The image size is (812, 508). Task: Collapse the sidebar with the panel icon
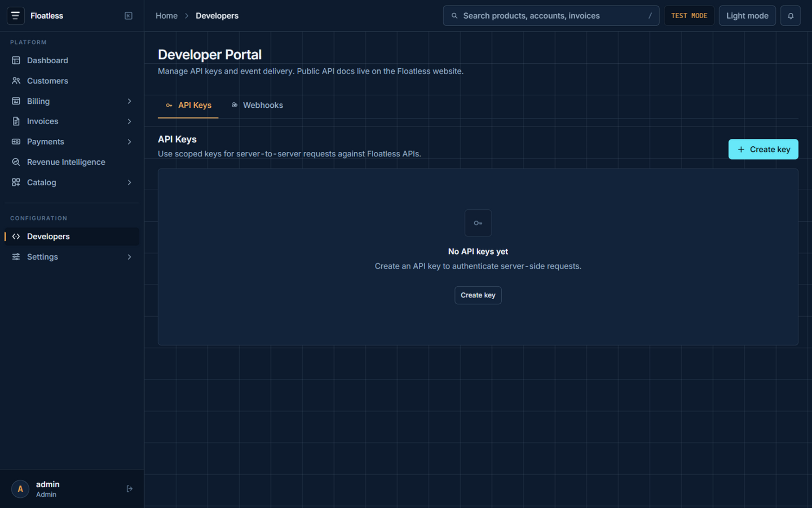129,16
